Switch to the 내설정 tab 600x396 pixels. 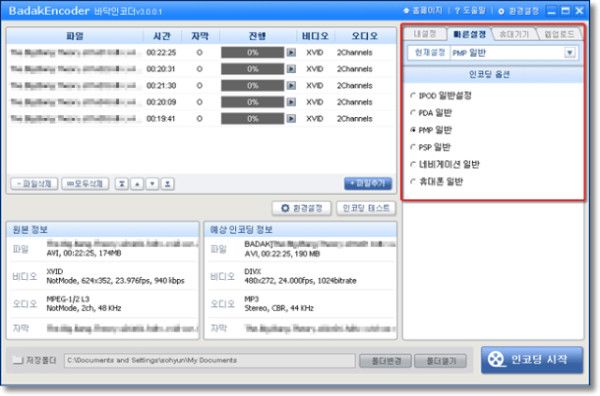(x=425, y=34)
